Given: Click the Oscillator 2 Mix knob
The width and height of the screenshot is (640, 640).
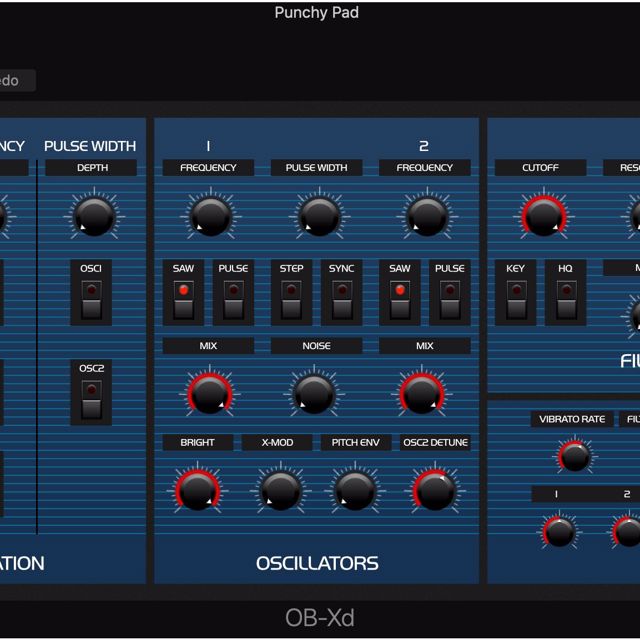Looking at the screenshot, I should click(422, 395).
